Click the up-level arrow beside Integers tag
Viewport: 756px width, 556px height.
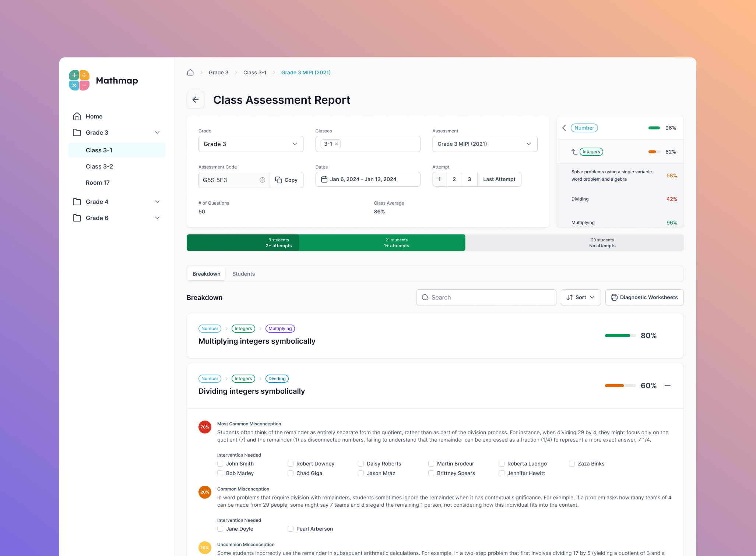tap(574, 152)
